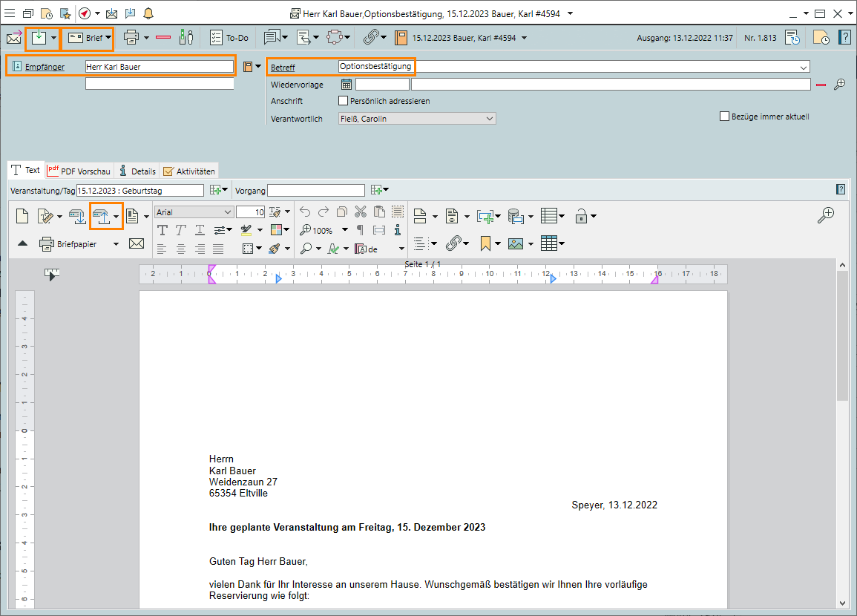Expand the Verantwortlich 'Fleiß, Carolin' dropdown
The width and height of the screenshot is (857, 616).
(x=489, y=119)
